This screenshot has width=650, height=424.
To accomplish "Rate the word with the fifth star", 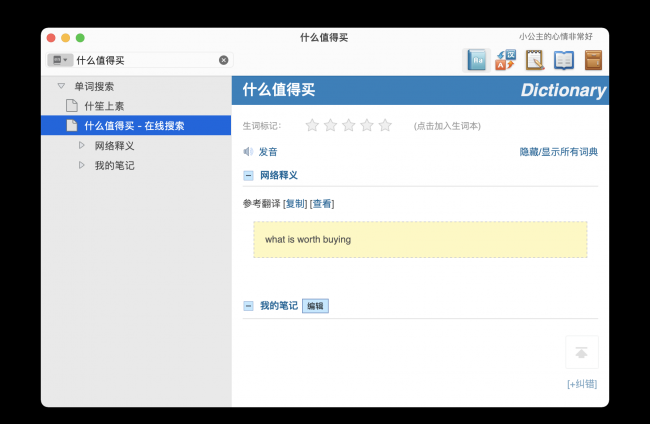I will [x=385, y=125].
